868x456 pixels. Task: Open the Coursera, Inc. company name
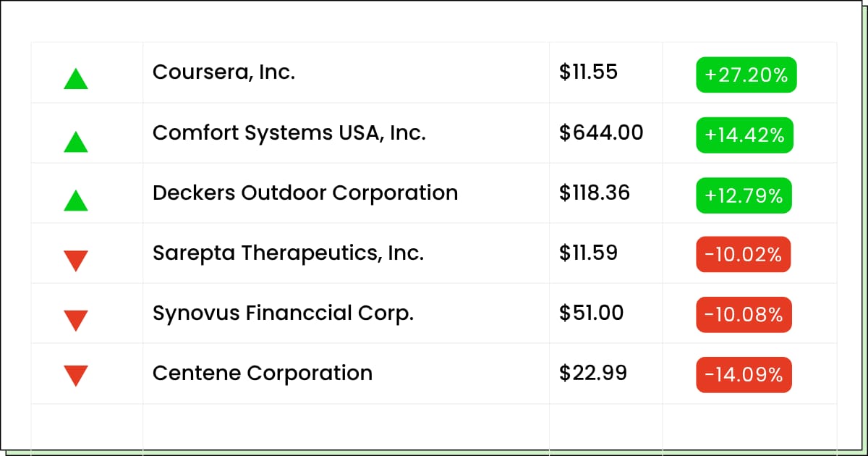224,72
